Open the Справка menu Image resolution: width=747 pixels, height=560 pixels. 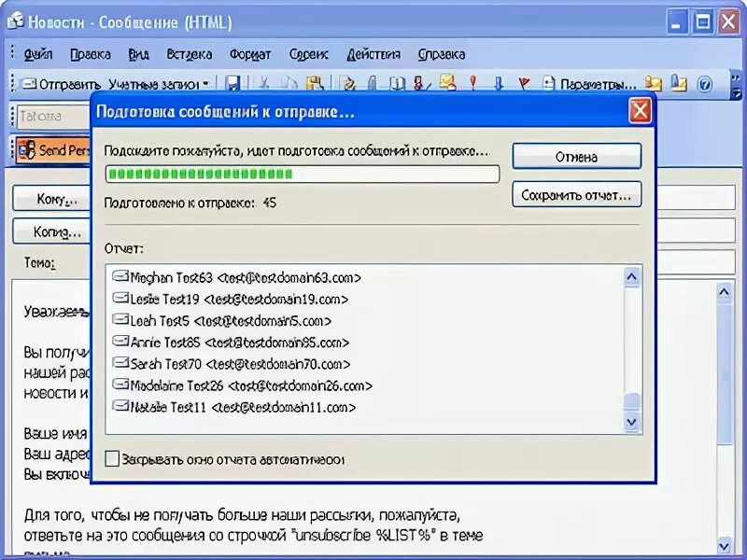441,54
